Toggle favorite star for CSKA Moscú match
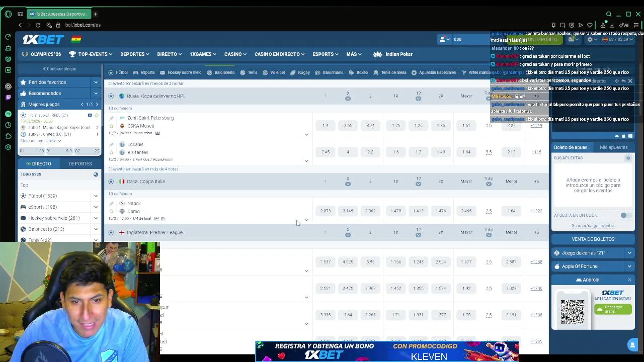This screenshot has width=644, height=362. pos(111,126)
